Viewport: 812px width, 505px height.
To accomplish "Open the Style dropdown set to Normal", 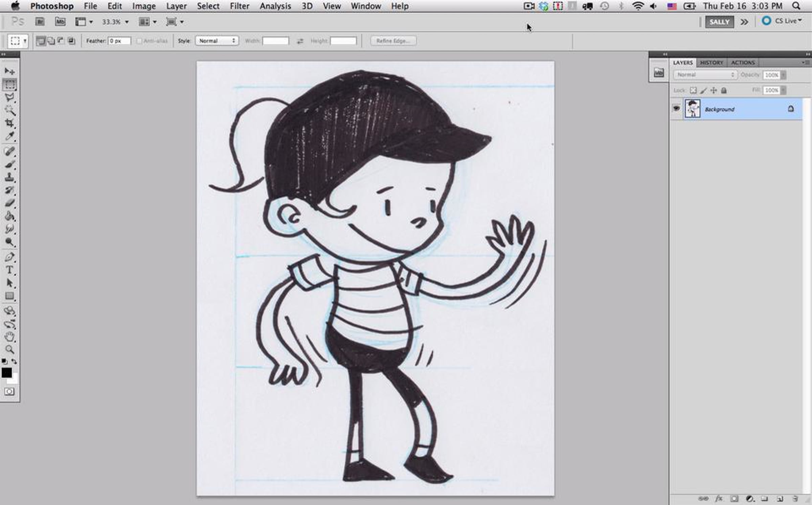I will (217, 41).
